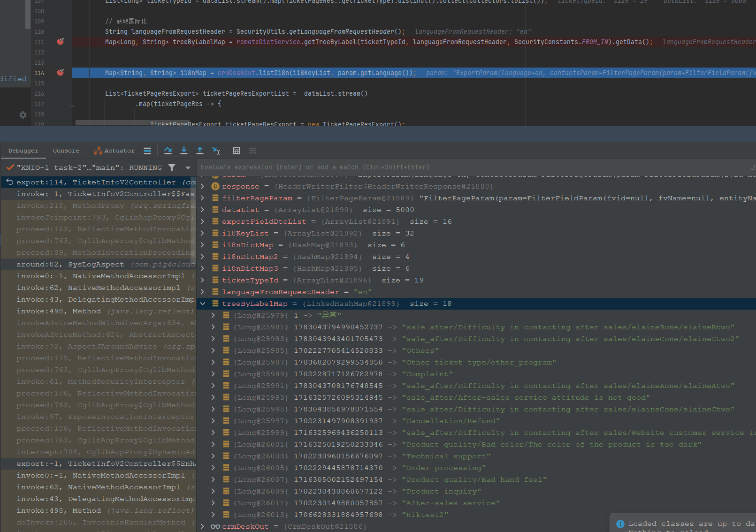
Task: Click the parameter icon beside response
Action: pyautogui.click(x=215, y=186)
